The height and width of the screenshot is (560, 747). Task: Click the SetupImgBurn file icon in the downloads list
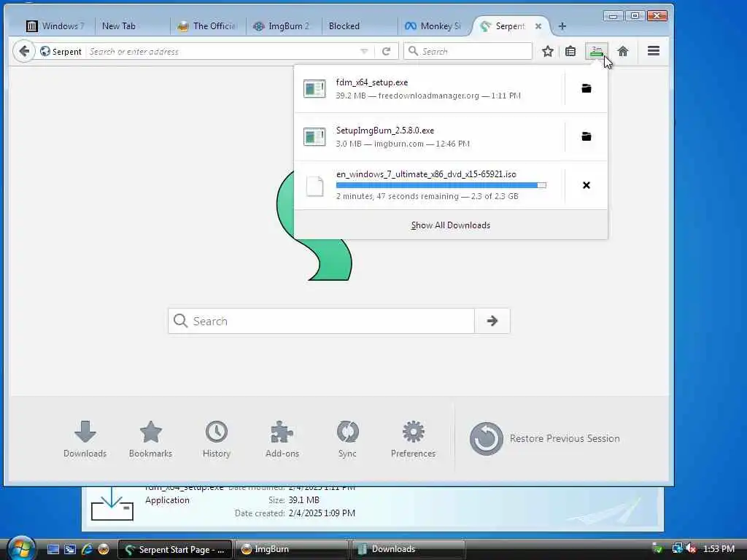[x=314, y=136]
